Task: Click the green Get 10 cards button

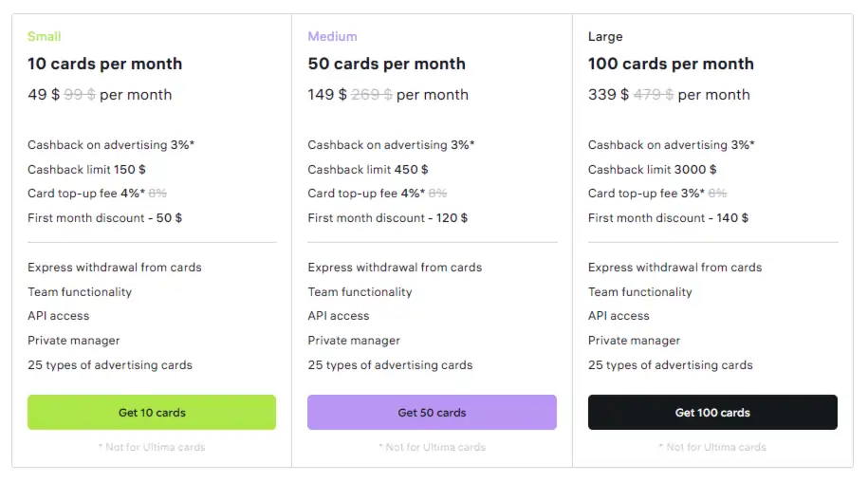Action: click(x=152, y=413)
